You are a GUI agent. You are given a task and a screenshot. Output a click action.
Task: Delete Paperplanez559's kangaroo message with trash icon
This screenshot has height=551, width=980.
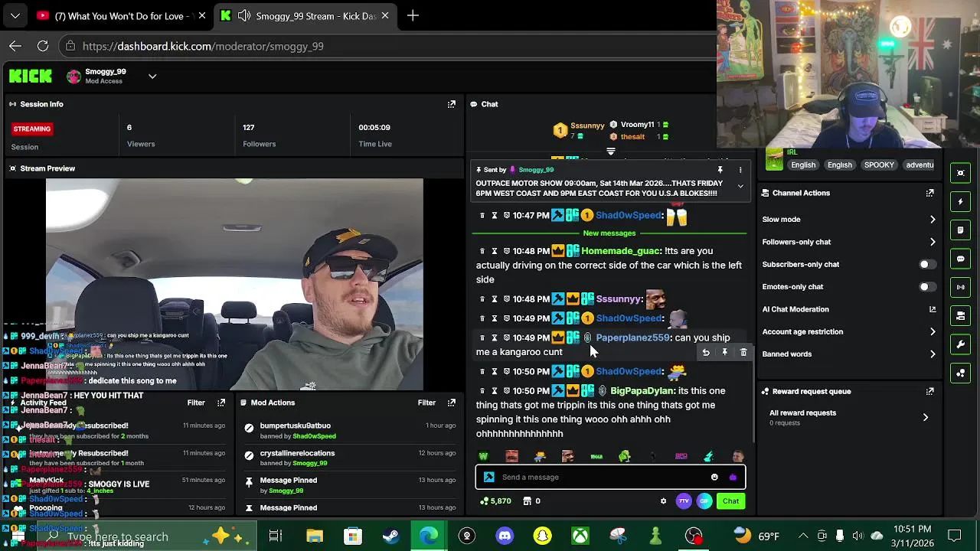(743, 353)
